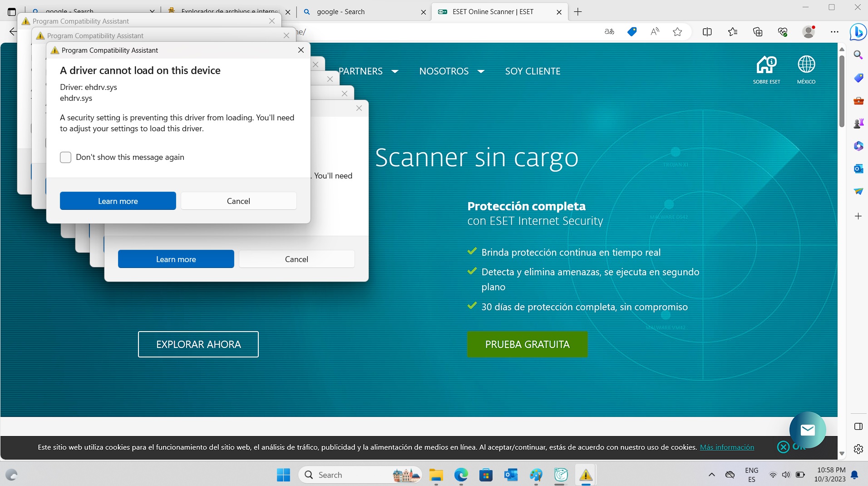Open Edge tab actions menu icon
Image resolution: width=868 pixels, height=486 pixels.
[x=12, y=12]
